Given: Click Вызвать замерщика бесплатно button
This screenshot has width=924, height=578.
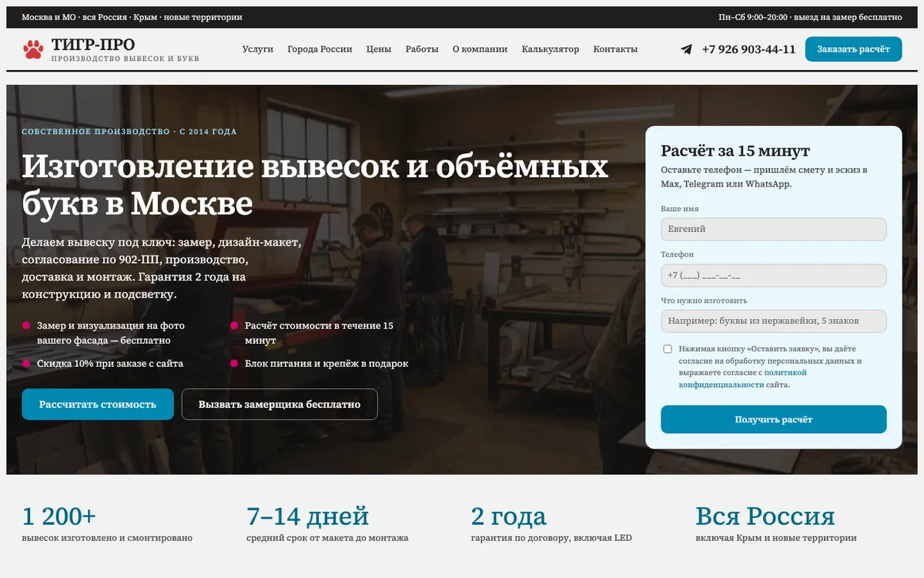Looking at the screenshot, I should coord(280,404).
